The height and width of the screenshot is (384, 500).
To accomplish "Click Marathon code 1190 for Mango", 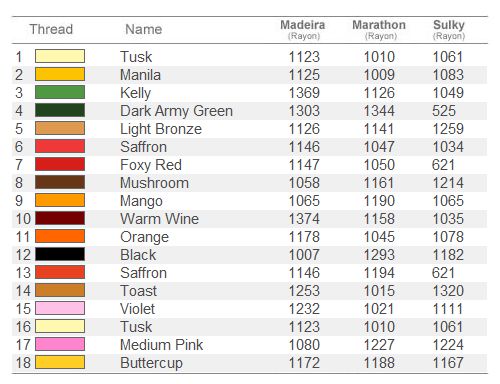I will click(x=379, y=201).
